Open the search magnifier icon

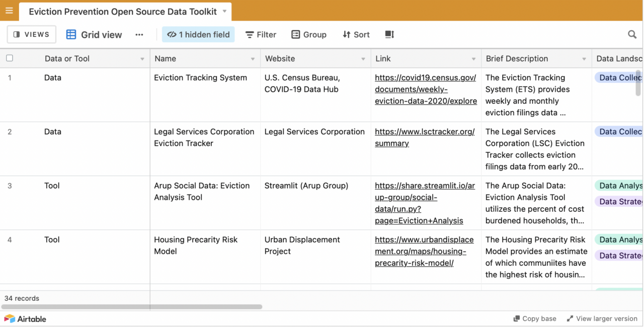point(632,35)
